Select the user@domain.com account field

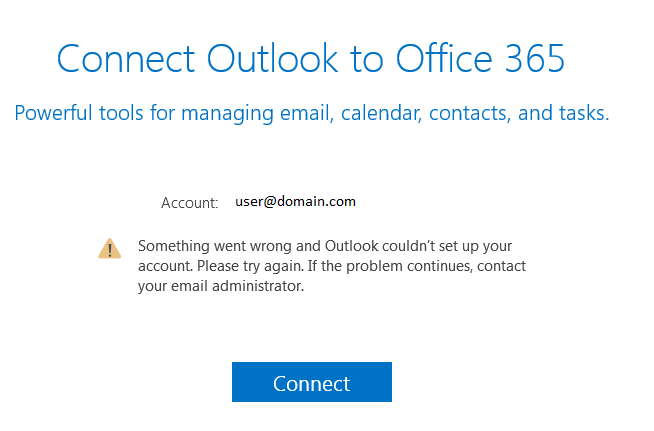(295, 202)
